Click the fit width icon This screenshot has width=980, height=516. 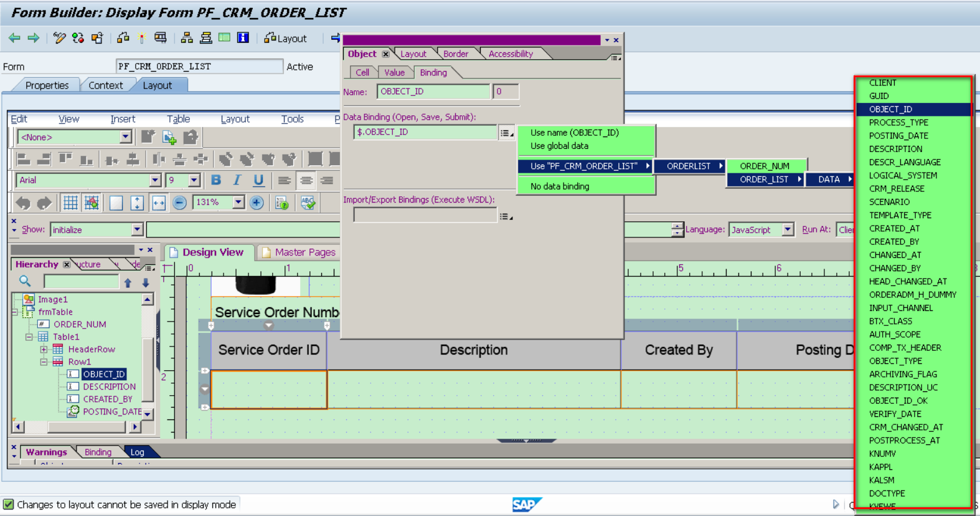[158, 203]
